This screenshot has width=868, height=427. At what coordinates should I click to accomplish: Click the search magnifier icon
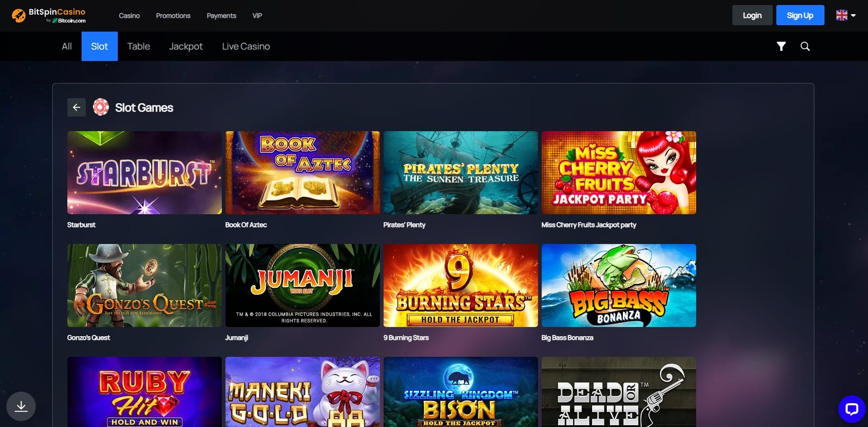tap(805, 46)
